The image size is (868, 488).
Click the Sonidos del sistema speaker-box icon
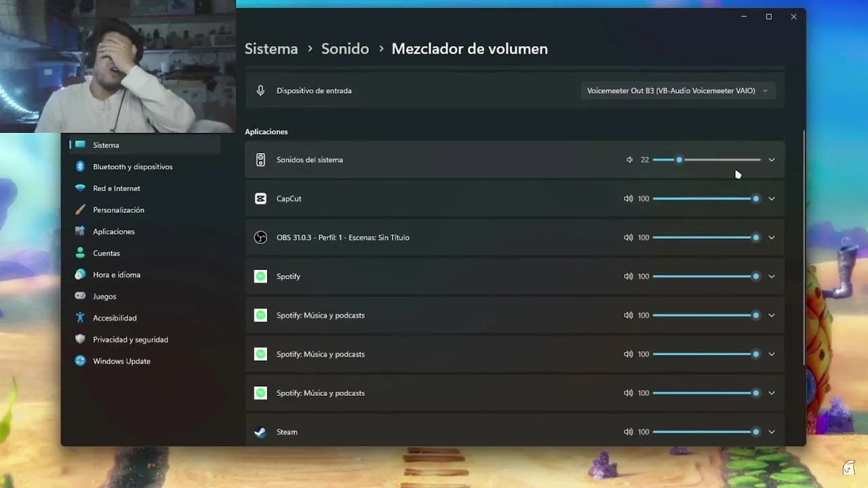[x=260, y=160]
